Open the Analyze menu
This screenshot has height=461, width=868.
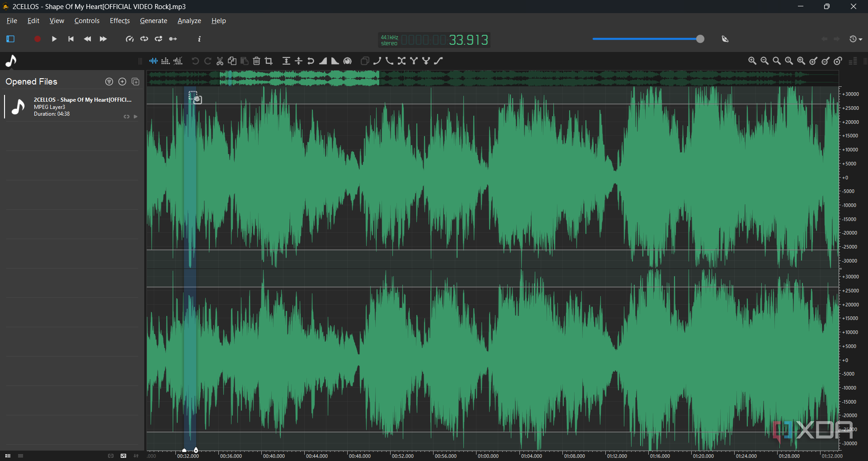click(x=189, y=21)
